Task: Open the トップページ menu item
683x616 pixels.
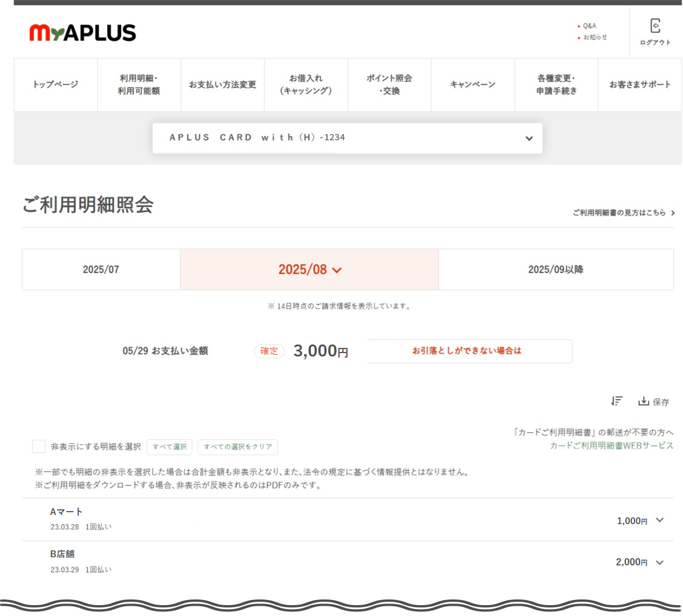Action: tap(55, 84)
